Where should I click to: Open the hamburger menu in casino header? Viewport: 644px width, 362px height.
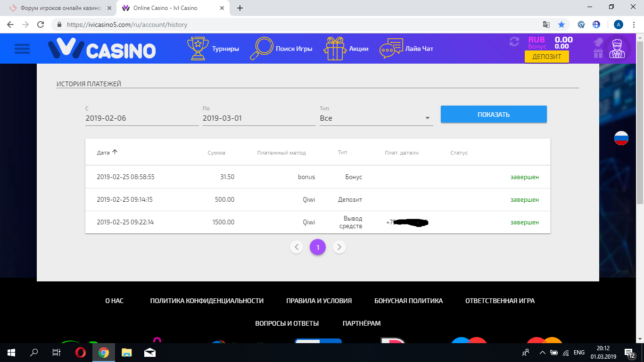click(22, 49)
